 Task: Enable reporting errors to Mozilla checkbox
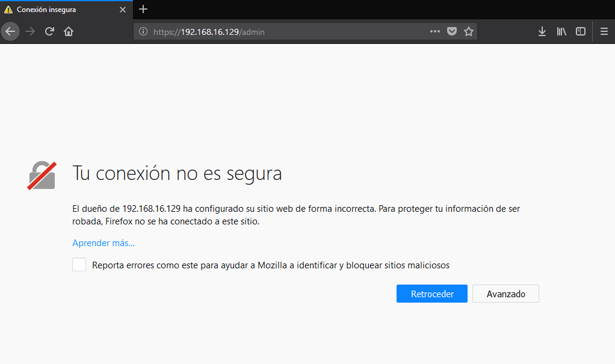79,265
